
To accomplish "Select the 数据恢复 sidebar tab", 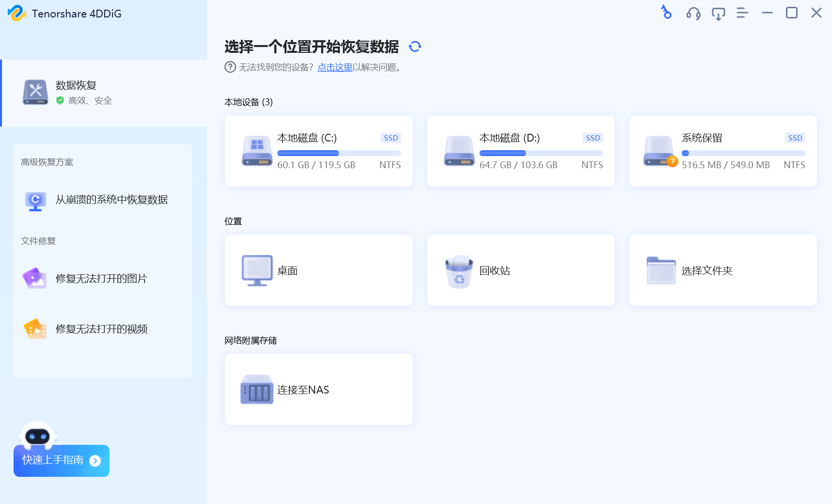I will click(x=104, y=93).
